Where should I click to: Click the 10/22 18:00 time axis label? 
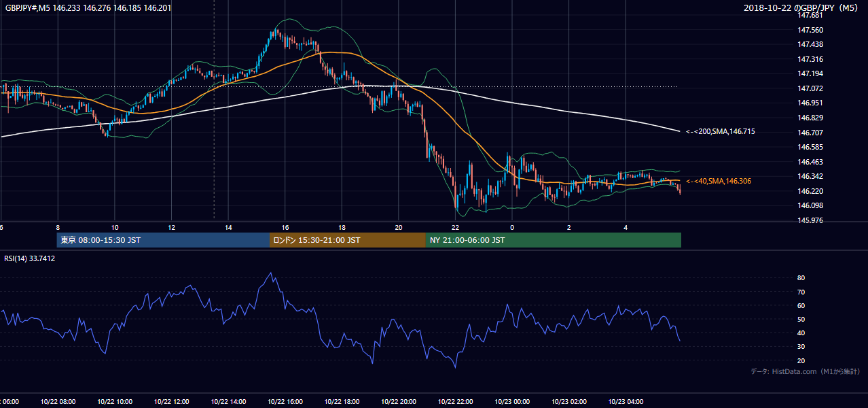[x=342, y=402]
